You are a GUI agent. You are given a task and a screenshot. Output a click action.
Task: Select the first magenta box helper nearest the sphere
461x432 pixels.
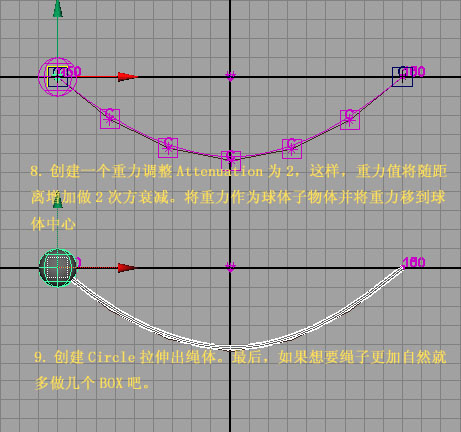click(110, 119)
